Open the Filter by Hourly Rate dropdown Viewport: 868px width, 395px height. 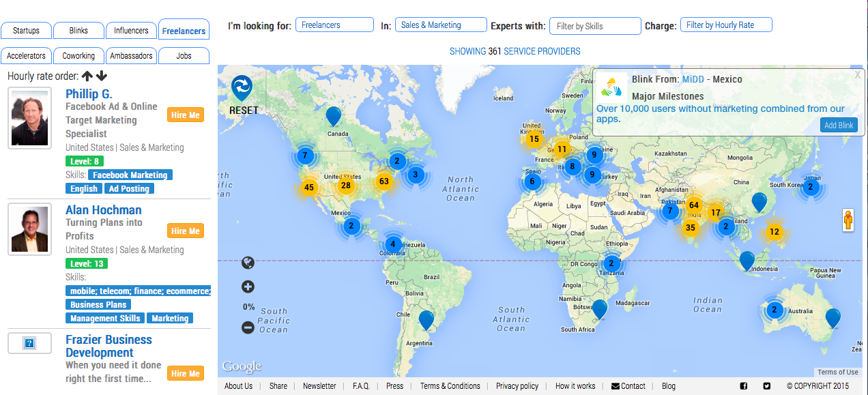click(x=726, y=25)
